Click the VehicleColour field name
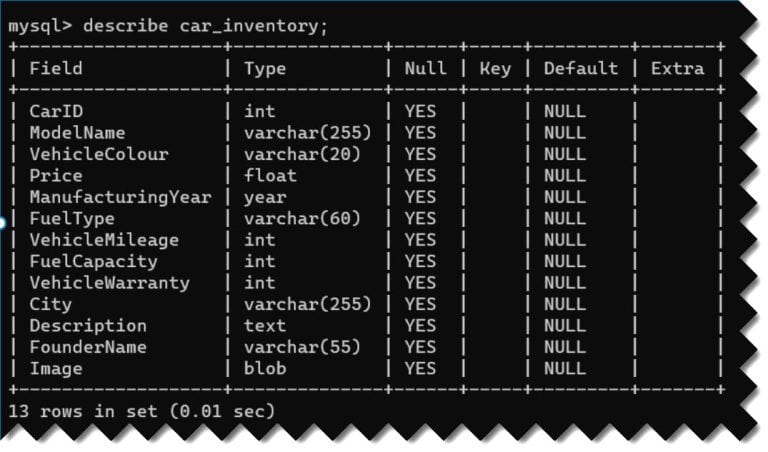Viewport: 768px width, 452px height. click(99, 154)
